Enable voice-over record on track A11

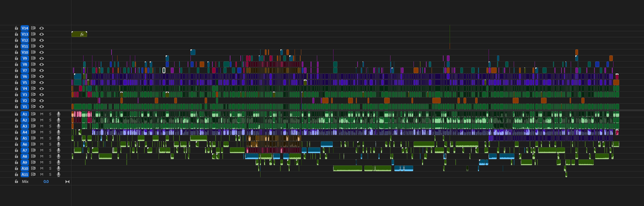click(x=58, y=174)
